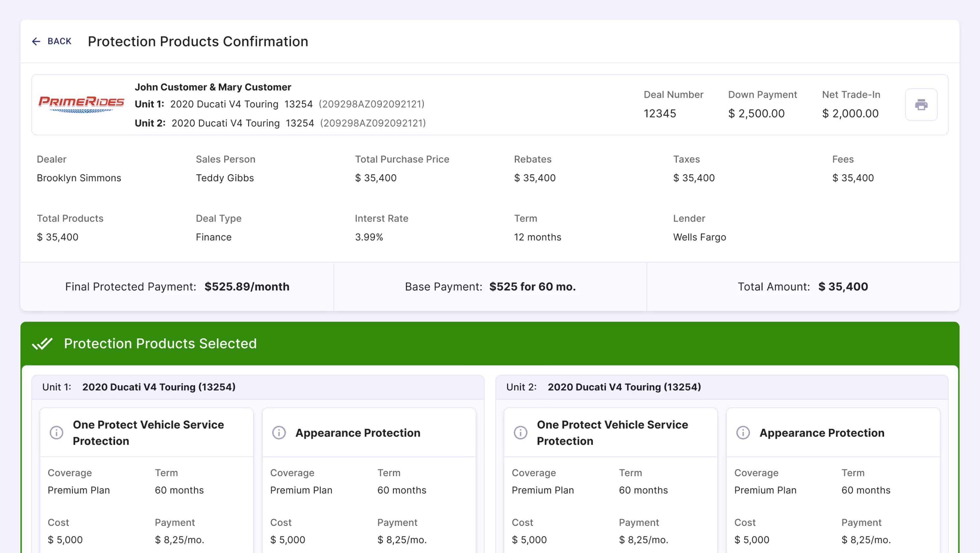Click the Protection Products Selected header
Image resolution: width=980 pixels, height=553 pixels.
pos(160,343)
